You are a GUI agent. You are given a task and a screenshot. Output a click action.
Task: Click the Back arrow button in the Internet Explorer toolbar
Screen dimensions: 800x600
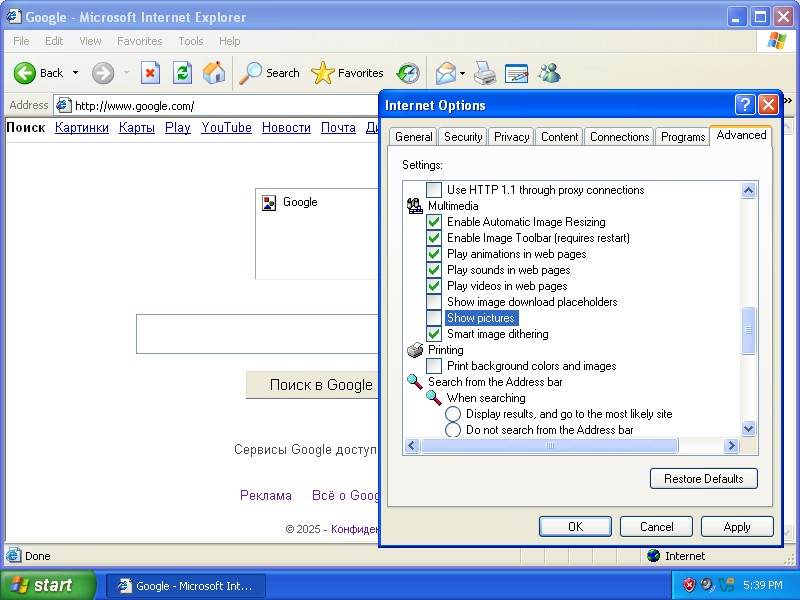click(x=24, y=73)
